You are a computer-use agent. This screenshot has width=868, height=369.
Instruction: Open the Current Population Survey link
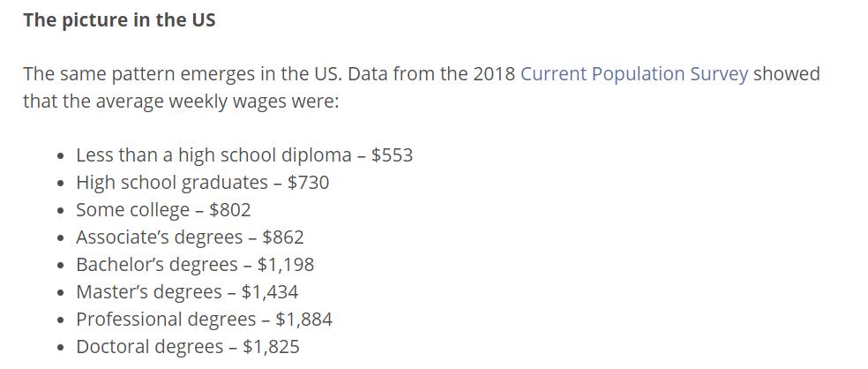coord(634,74)
